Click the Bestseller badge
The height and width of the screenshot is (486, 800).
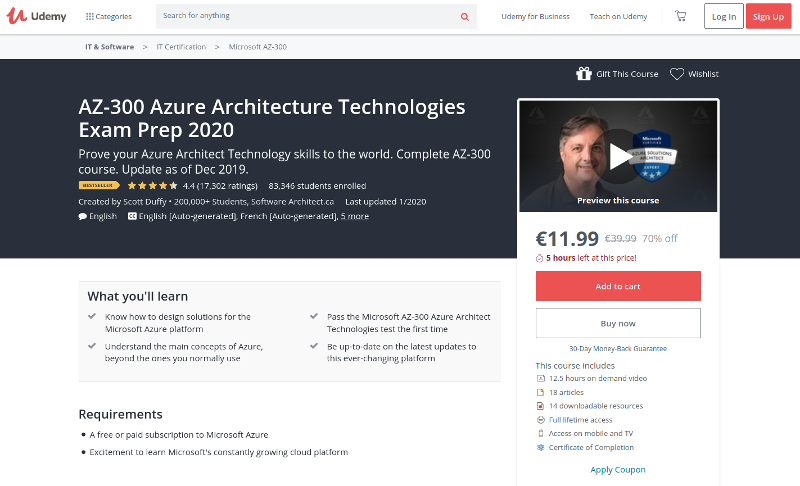(99, 186)
